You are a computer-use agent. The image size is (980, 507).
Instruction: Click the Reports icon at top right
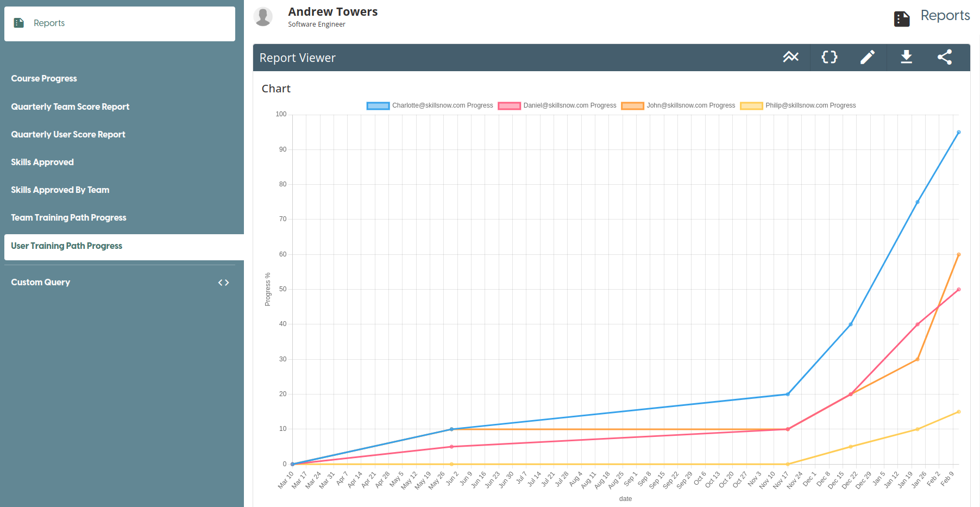tap(902, 18)
